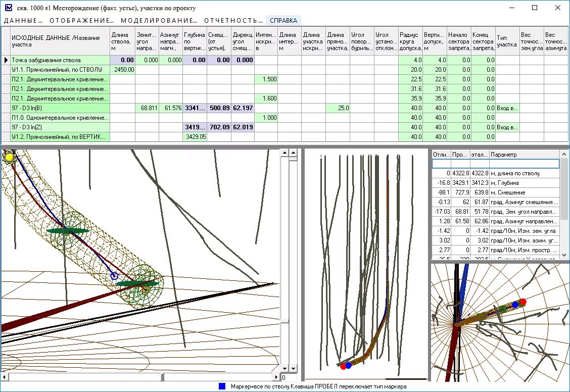Open the ОТОБРАЖЕНИЕ... menu
This screenshot has width=570, height=392.
click(81, 21)
